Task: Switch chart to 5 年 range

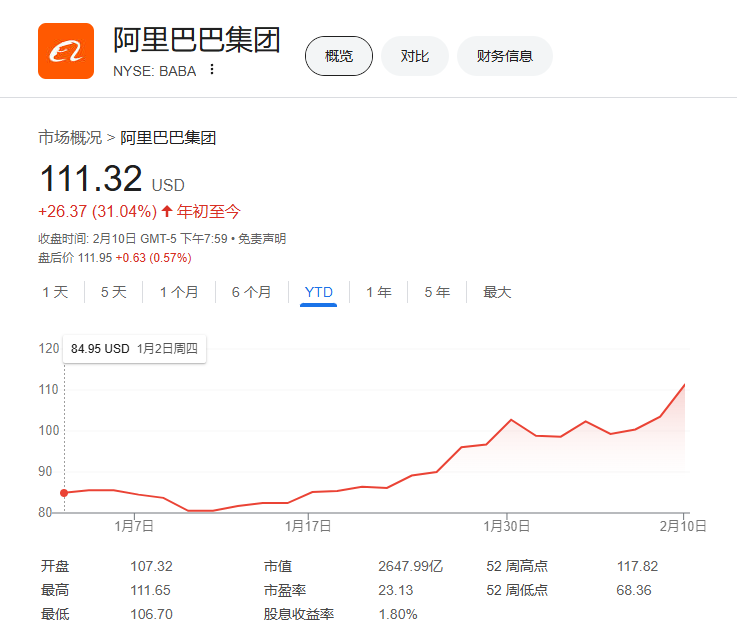Action: coord(436,292)
